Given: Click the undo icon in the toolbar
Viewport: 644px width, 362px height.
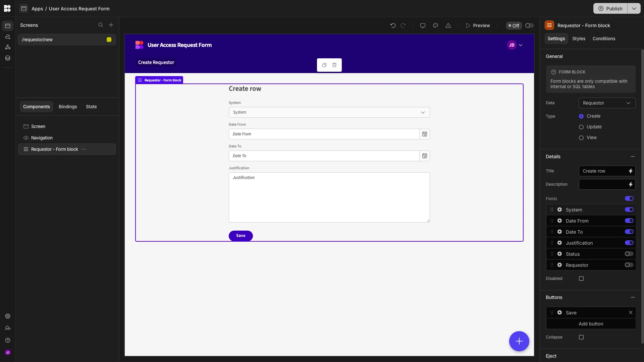Looking at the screenshot, I should pyautogui.click(x=393, y=25).
